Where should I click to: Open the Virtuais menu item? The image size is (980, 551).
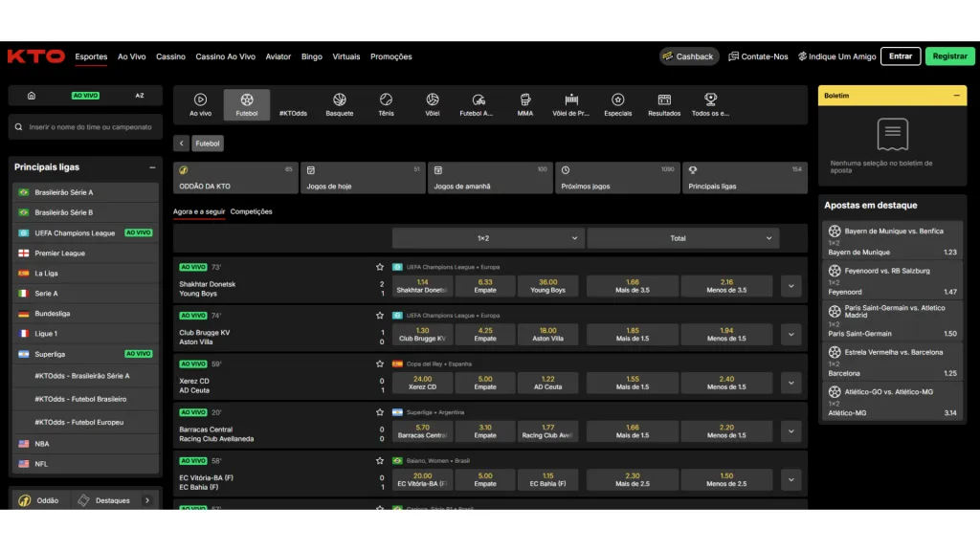tap(346, 56)
